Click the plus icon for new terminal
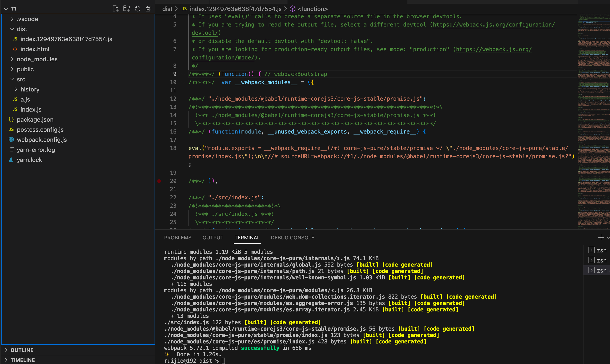 pyautogui.click(x=601, y=237)
